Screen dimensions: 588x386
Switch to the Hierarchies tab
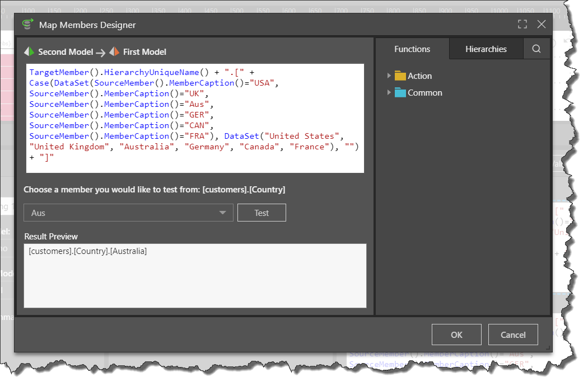pyautogui.click(x=486, y=49)
